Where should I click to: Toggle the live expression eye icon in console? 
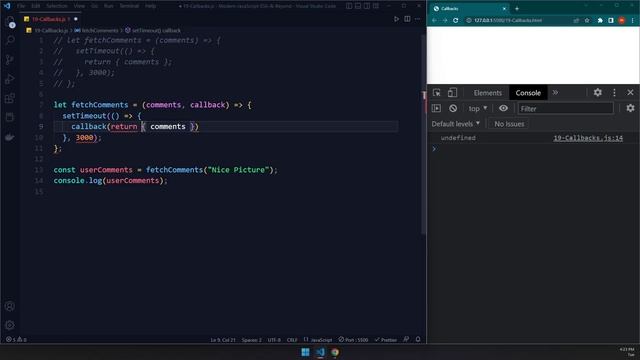[503, 108]
